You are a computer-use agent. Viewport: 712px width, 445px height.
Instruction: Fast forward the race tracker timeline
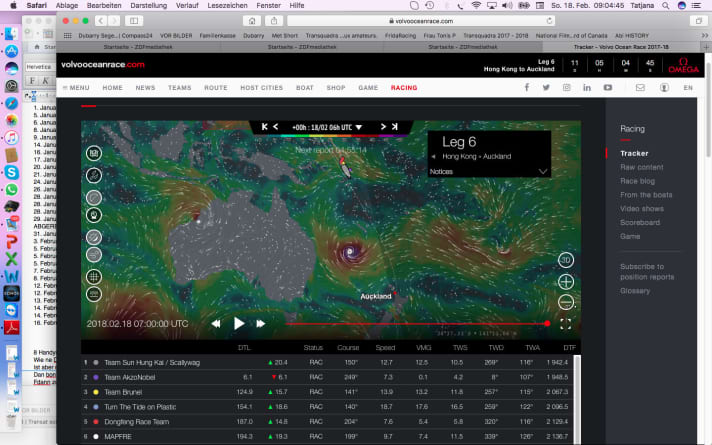(x=261, y=324)
